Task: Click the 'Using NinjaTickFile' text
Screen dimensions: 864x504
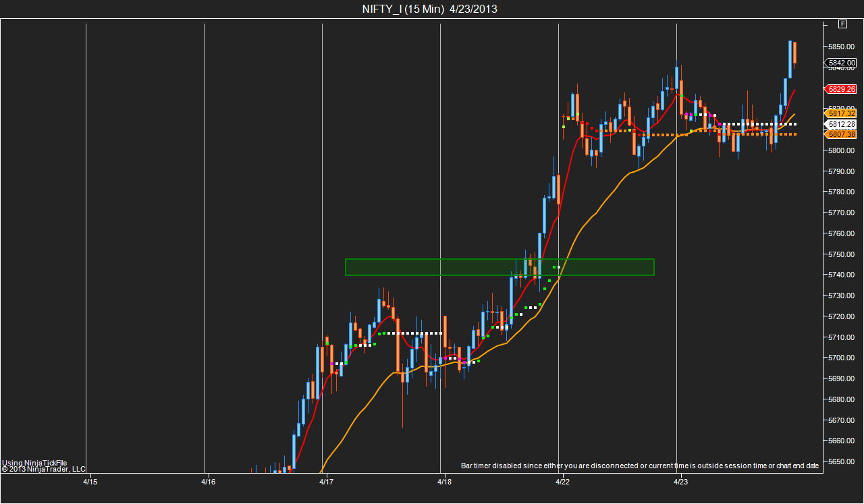Action: (x=34, y=463)
